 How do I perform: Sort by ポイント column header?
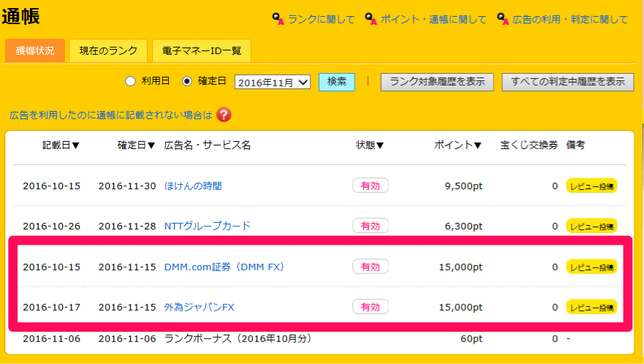point(458,145)
